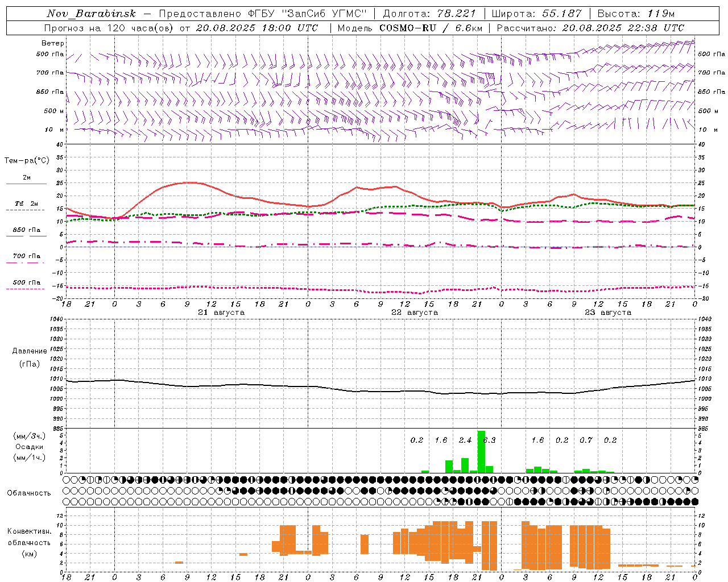The height and width of the screenshot is (582, 728).
Task: Click the 6.3 precipitation total value
Action: [489, 440]
